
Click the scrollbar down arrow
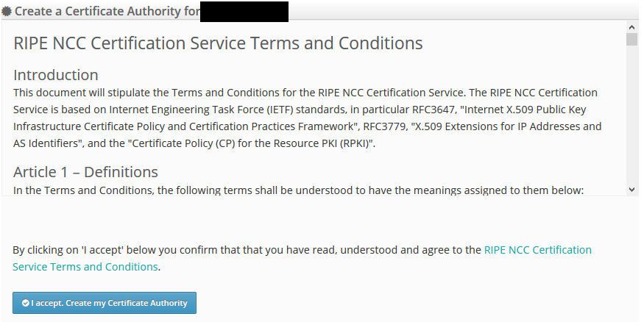[x=631, y=189]
